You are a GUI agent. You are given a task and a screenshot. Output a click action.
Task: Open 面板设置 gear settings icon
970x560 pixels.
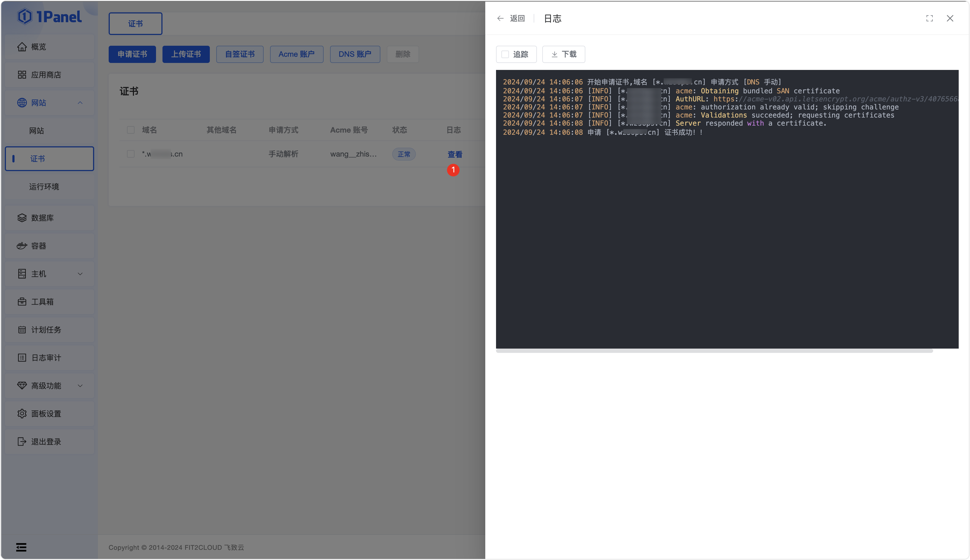coord(22,413)
